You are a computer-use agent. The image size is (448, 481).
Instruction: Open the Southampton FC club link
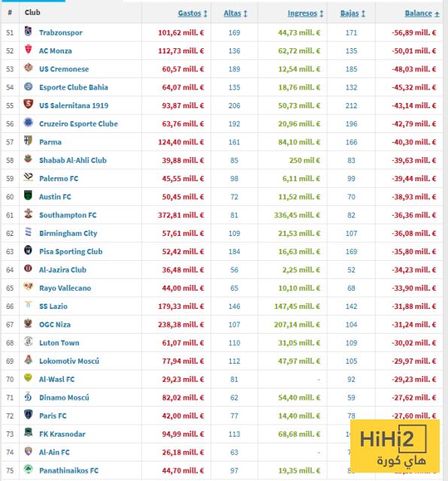pyautogui.click(x=68, y=215)
